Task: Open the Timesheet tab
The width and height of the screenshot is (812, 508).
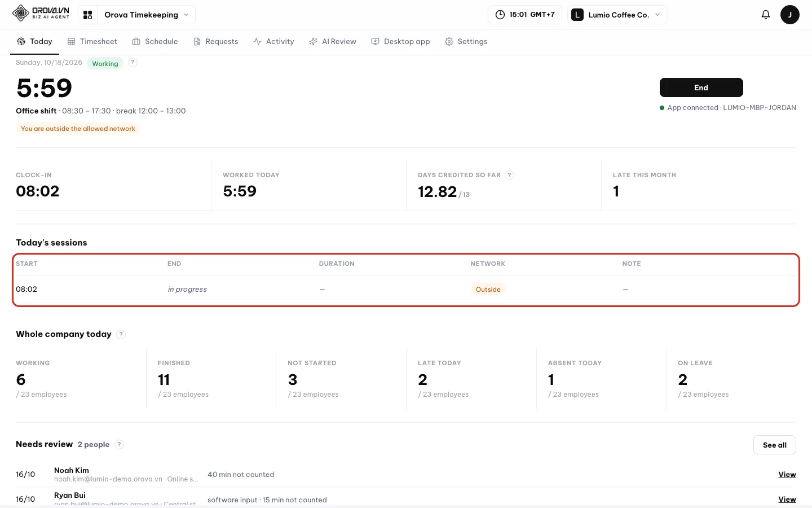Action: (x=92, y=42)
